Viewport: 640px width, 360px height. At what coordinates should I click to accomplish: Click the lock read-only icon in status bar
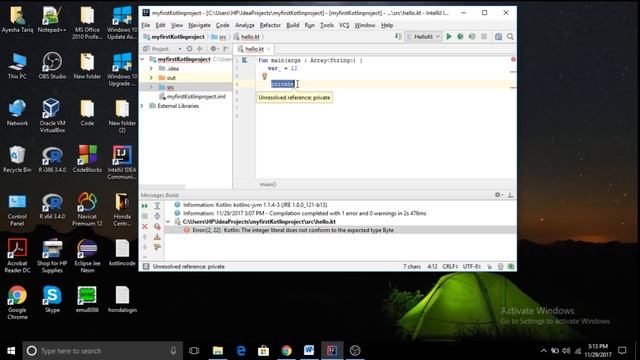pos(489,267)
